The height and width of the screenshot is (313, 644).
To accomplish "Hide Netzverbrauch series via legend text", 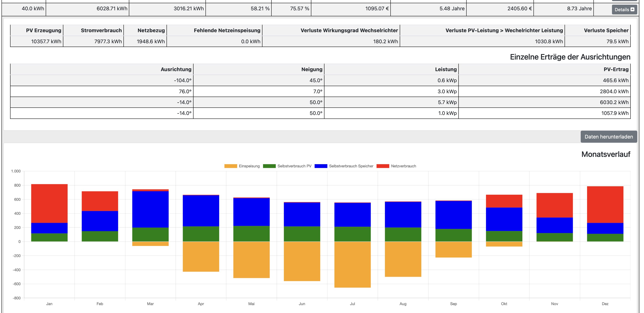I will (403, 166).
